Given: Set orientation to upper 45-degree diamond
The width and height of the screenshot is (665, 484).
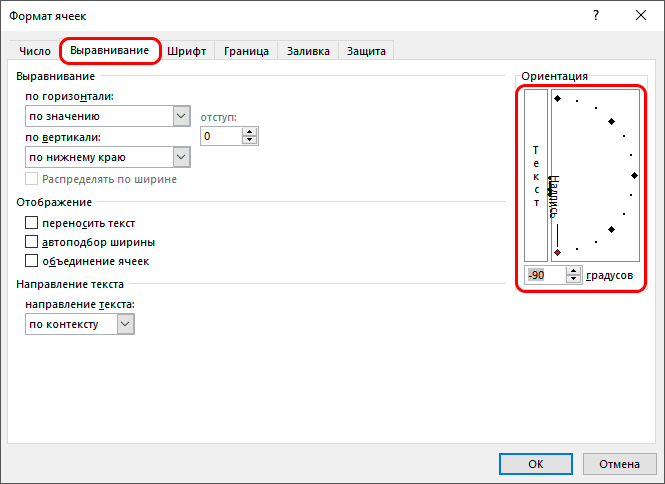Looking at the screenshot, I should point(612,121).
